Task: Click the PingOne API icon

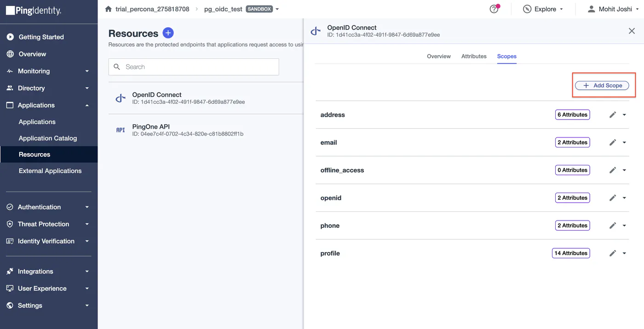Action: pos(121,130)
